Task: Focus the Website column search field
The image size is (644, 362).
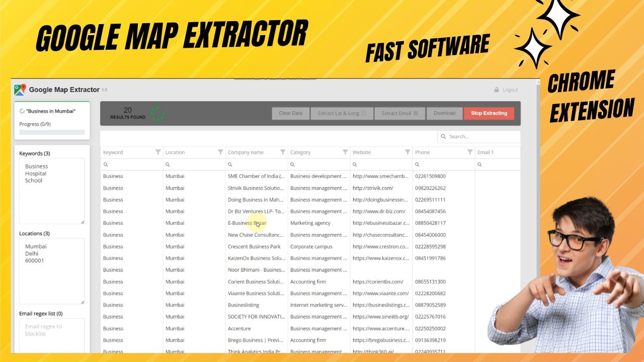Action: tap(381, 164)
